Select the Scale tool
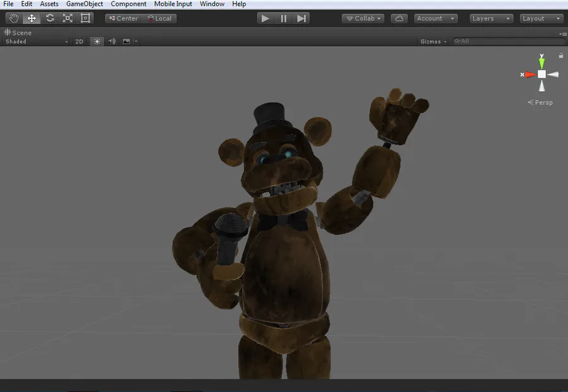Screen dimensions: 568x392 point(68,18)
